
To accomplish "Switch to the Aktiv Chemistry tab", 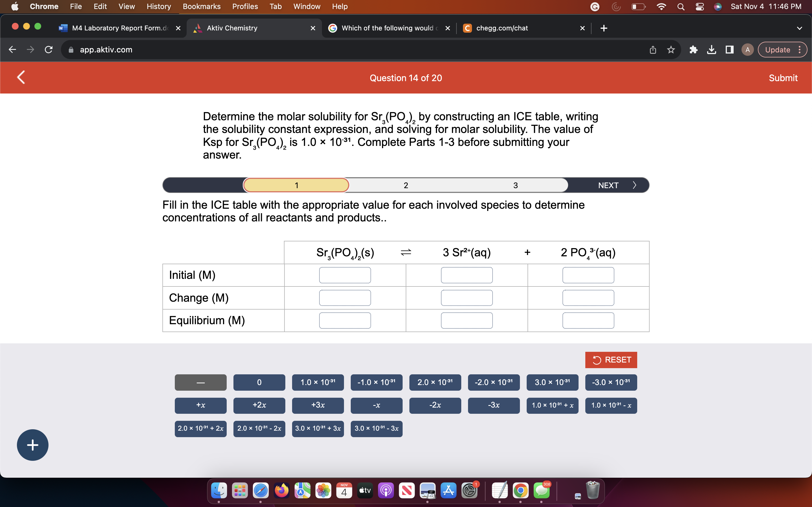I will (x=231, y=28).
